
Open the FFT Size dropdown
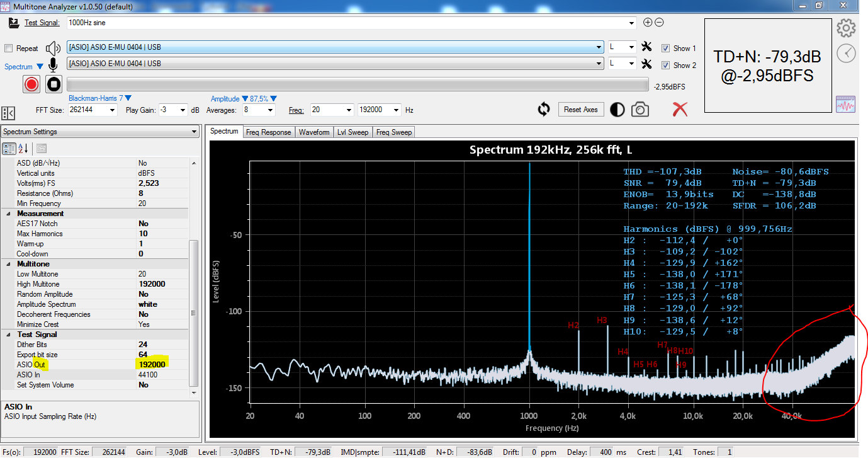(113, 110)
